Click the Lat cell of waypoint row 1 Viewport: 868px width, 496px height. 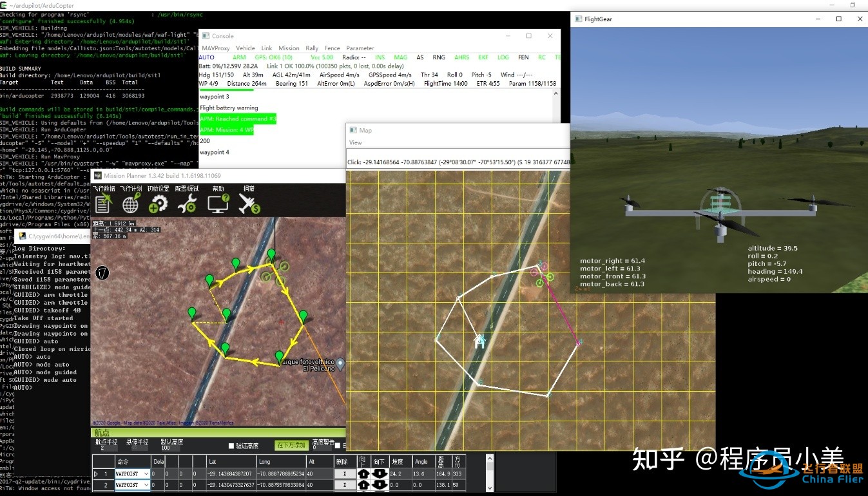(231, 473)
